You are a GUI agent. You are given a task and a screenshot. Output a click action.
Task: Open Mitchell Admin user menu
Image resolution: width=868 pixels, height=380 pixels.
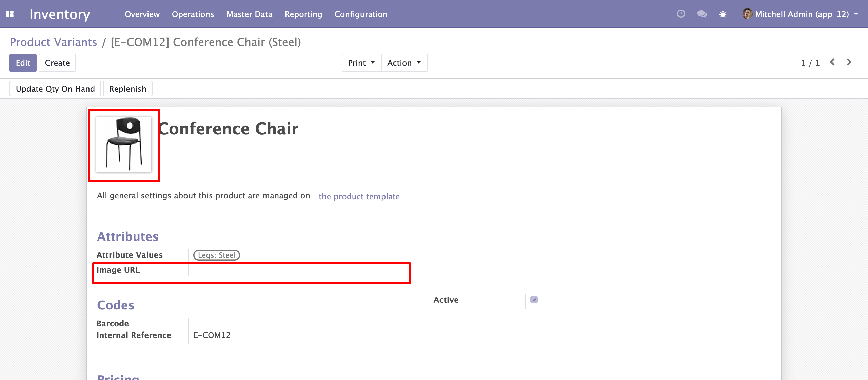tap(802, 14)
